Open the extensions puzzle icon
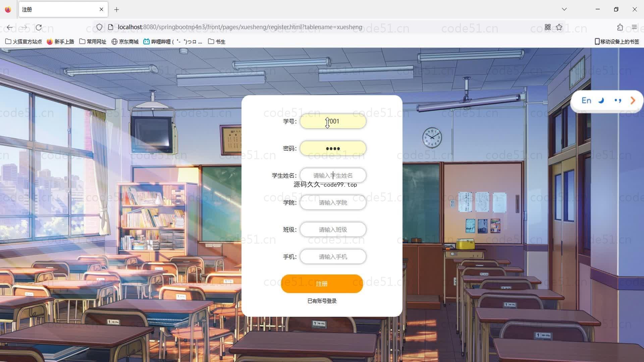The width and height of the screenshot is (644, 362). point(620,27)
